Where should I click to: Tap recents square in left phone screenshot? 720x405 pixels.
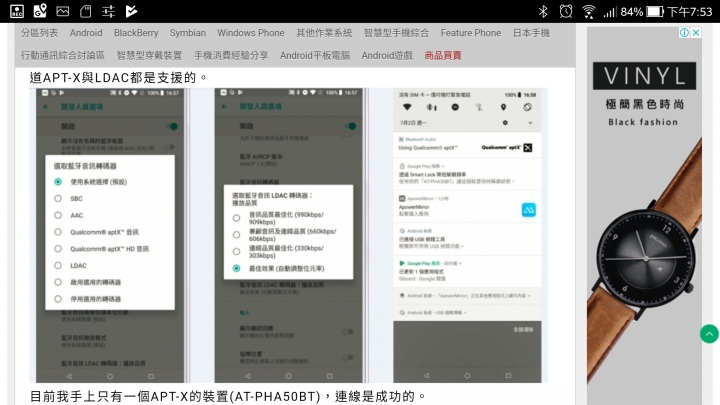[x=151, y=376]
